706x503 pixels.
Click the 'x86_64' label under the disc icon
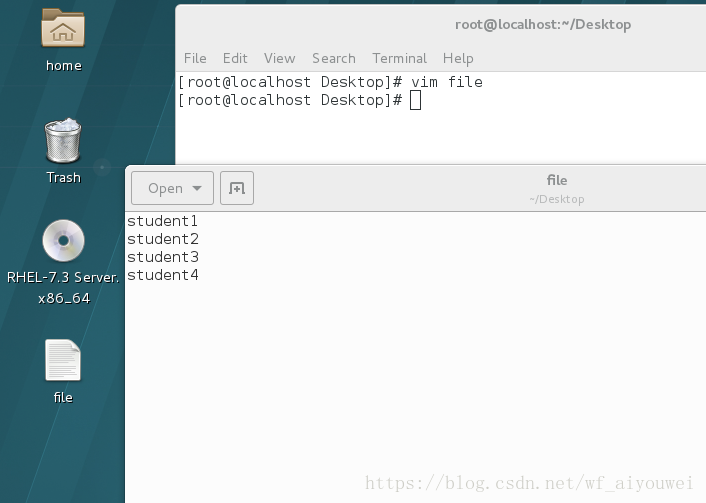pos(64,298)
